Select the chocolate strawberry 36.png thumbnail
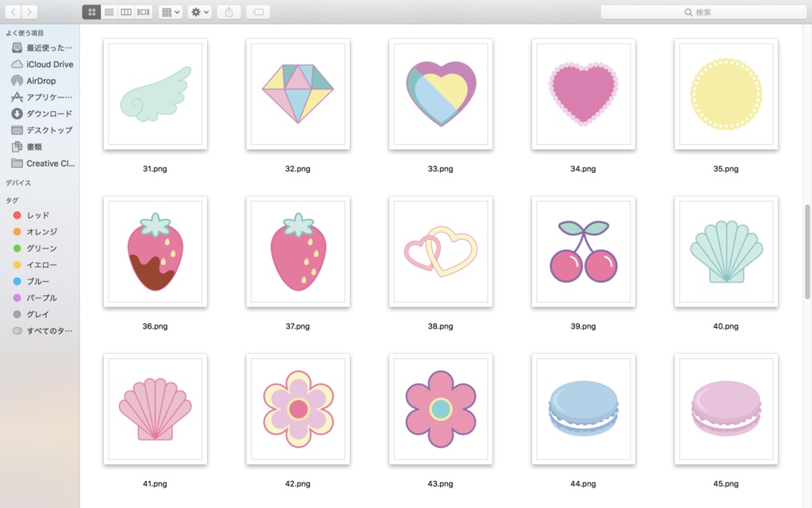This screenshot has width=812, height=508. 155,252
